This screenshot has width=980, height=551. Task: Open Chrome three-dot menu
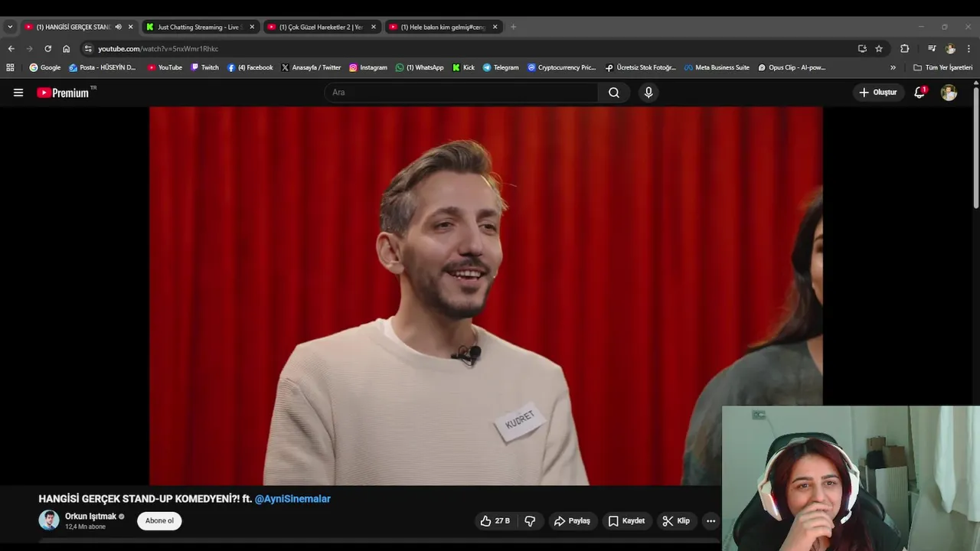(x=969, y=48)
